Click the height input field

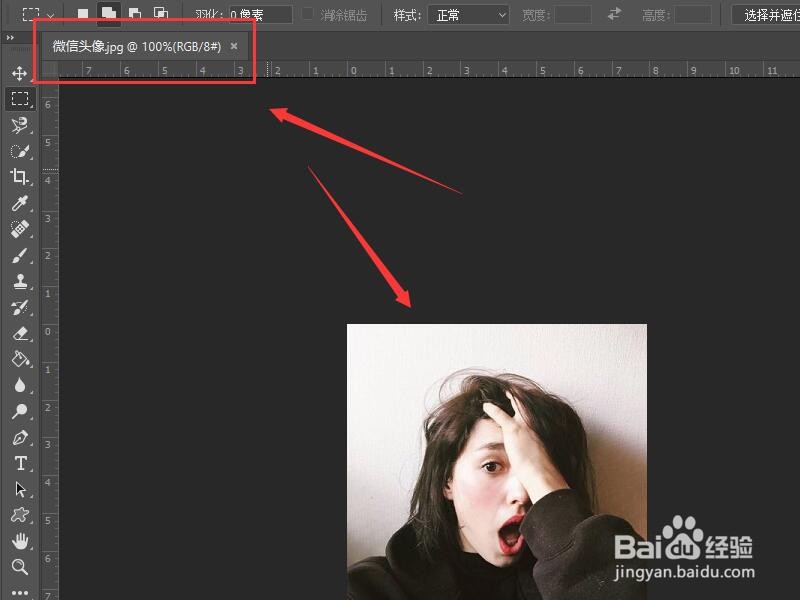tap(692, 15)
